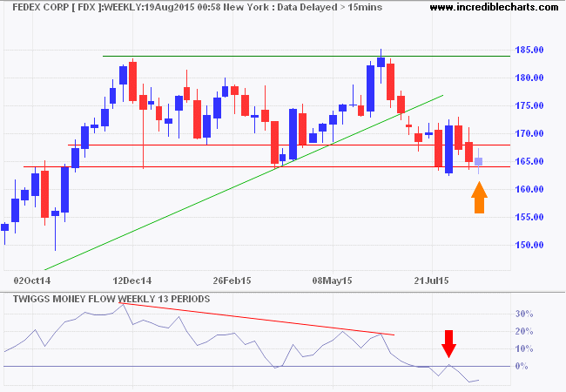The width and height of the screenshot is (566, 392).
Task: Click the 165.00 price axis label
Action: [529, 161]
